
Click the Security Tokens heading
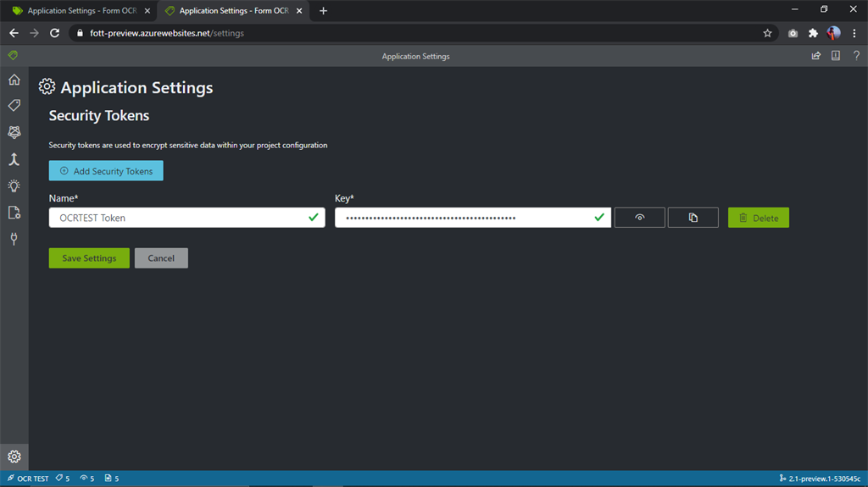[99, 115]
